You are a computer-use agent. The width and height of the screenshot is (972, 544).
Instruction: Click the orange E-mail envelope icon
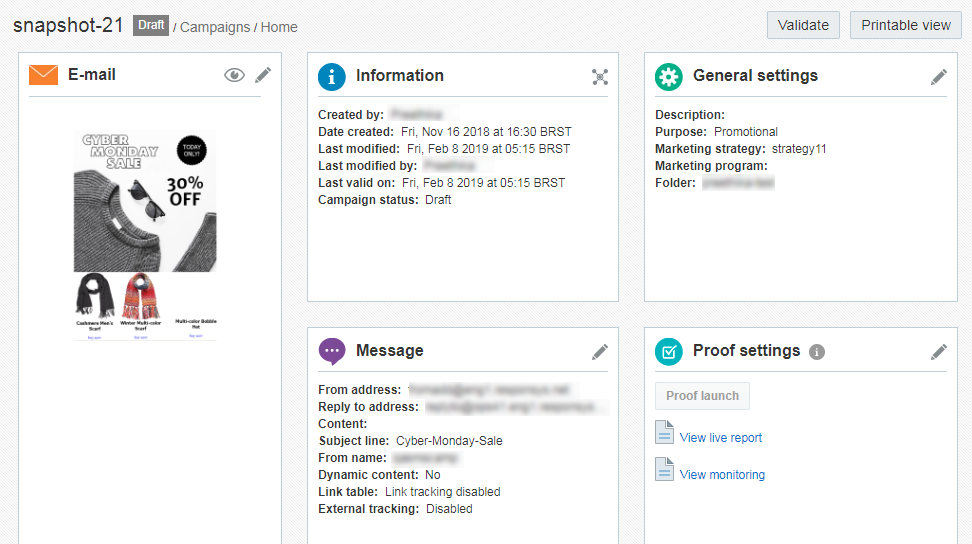point(43,75)
